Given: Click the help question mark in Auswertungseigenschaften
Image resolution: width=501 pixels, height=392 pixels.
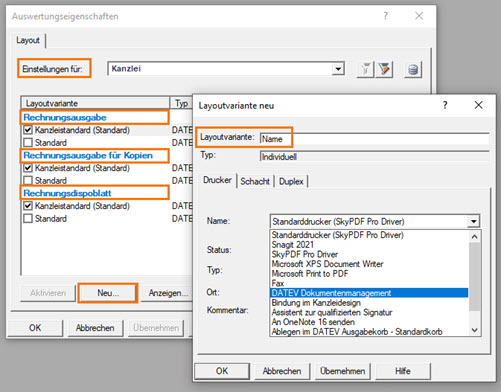Looking at the screenshot, I should pos(385,16).
